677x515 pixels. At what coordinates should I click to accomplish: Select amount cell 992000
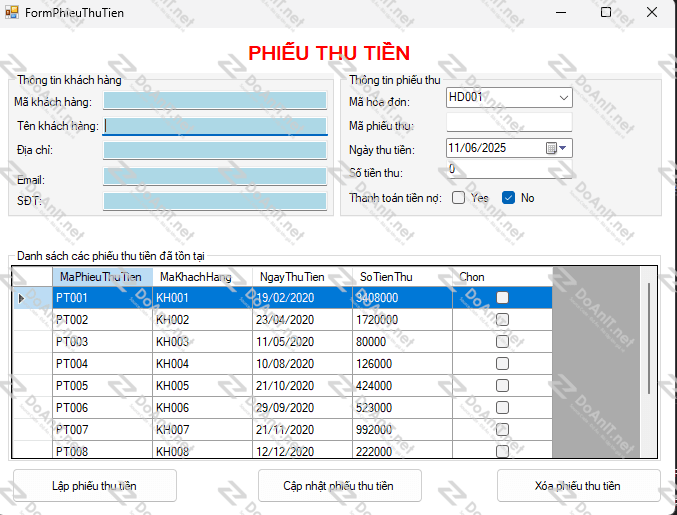coord(402,430)
